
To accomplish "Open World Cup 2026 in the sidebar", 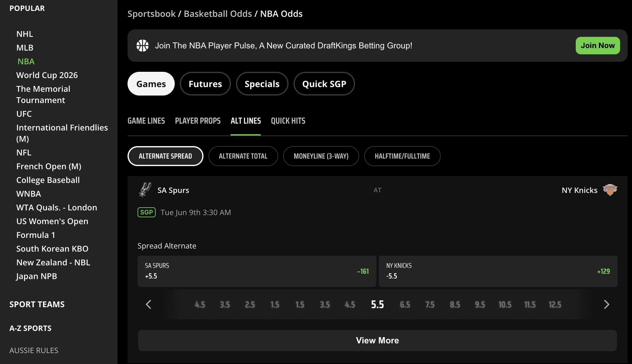I will (x=47, y=75).
